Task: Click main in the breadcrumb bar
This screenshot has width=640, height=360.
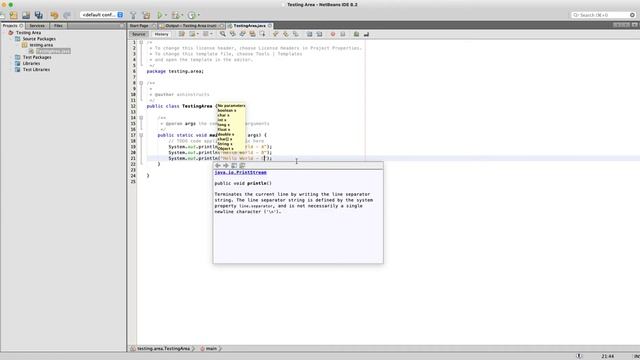Action: (x=211, y=349)
